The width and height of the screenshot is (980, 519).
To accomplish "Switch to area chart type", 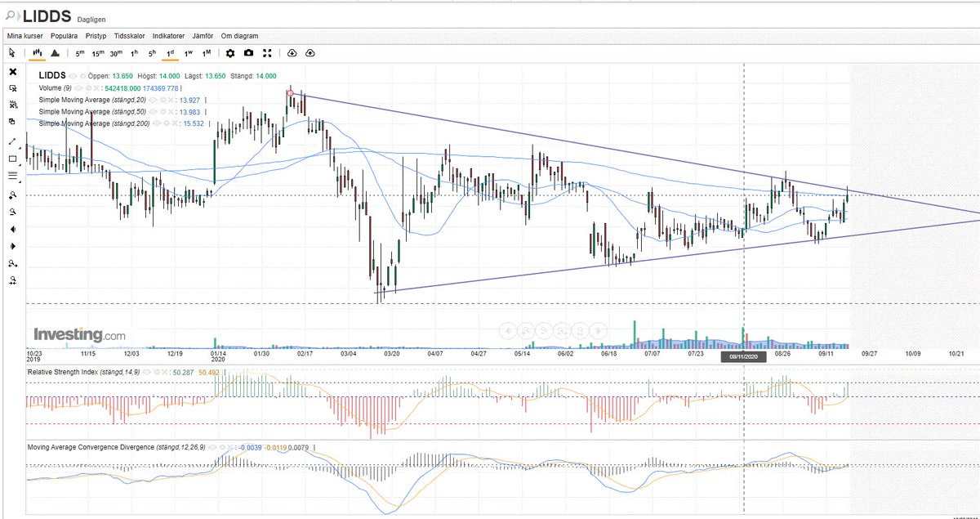I will [x=55, y=53].
